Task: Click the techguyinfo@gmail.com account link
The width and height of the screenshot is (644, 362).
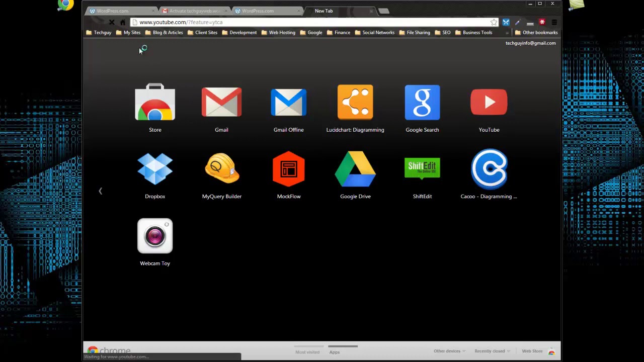Action: tap(531, 43)
